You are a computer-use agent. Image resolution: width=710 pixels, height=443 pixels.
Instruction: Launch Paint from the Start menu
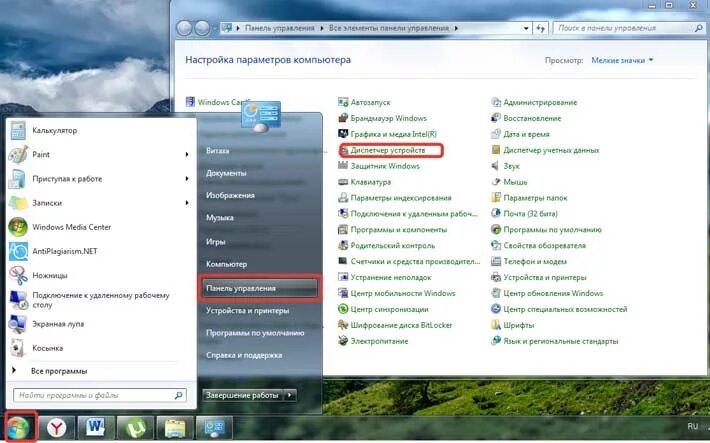click(41, 154)
